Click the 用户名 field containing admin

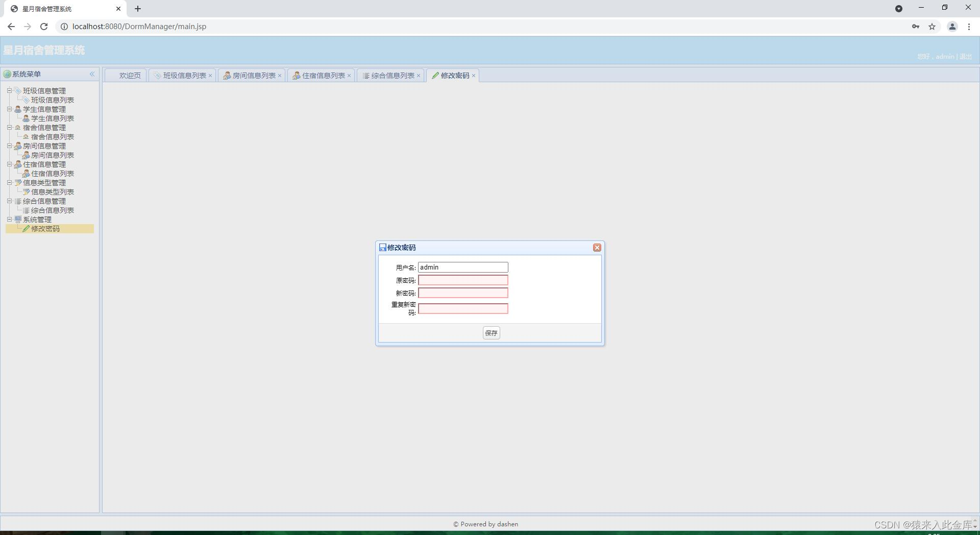tap(463, 267)
